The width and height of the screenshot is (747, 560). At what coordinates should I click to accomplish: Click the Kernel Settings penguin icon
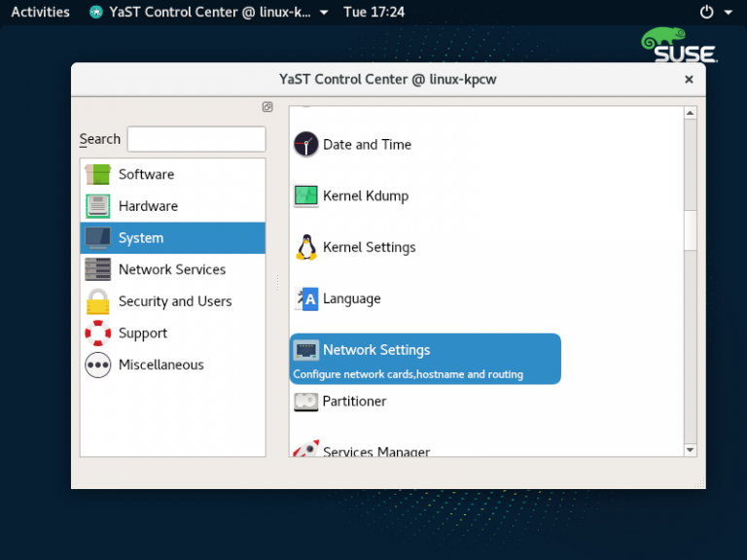(x=306, y=247)
